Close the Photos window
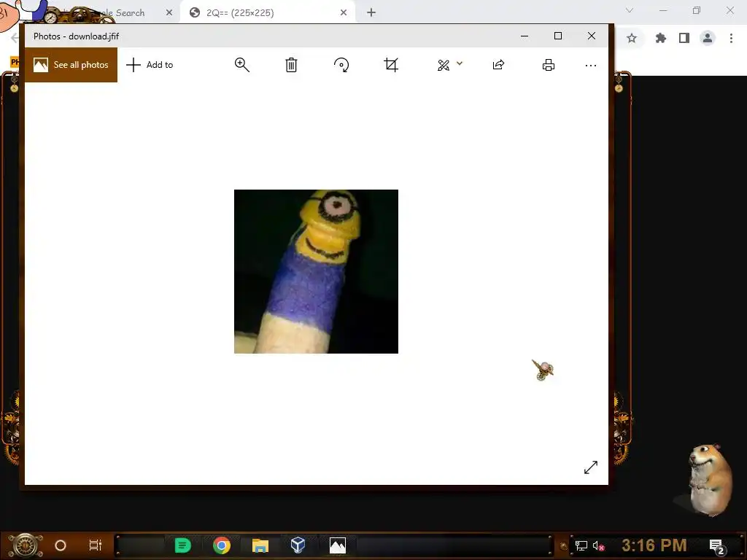 [592, 36]
